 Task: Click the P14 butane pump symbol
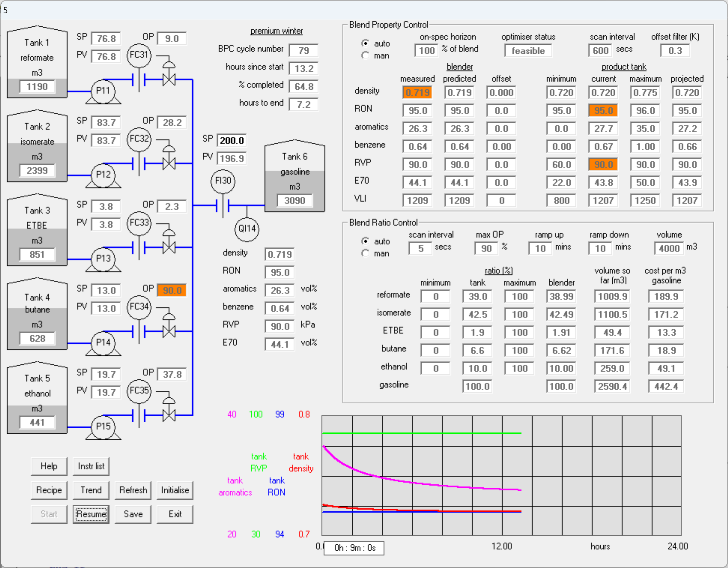click(103, 343)
